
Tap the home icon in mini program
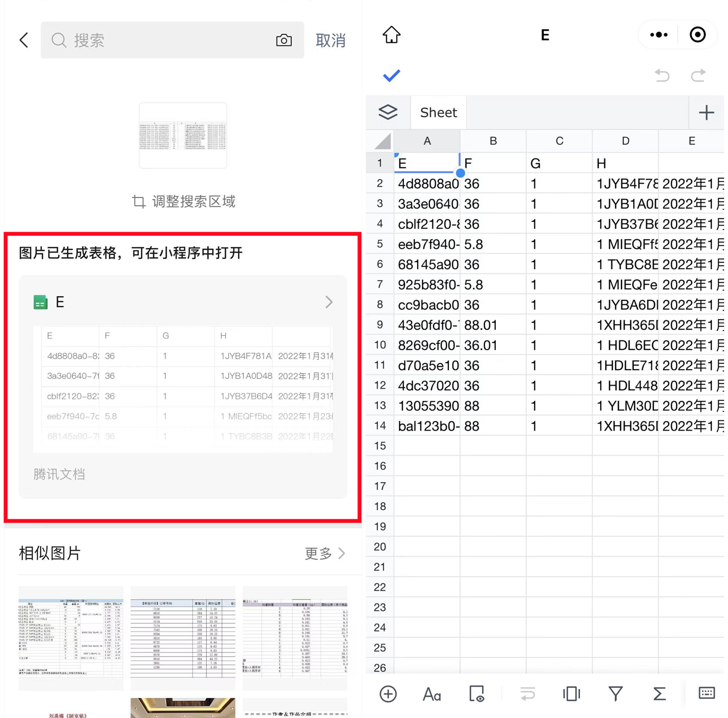pyautogui.click(x=392, y=35)
